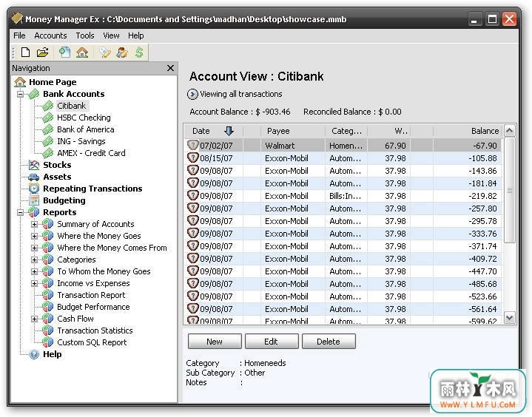The image size is (532, 417).
Task: Select the row with balance -219.82
Action: coord(343,196)
